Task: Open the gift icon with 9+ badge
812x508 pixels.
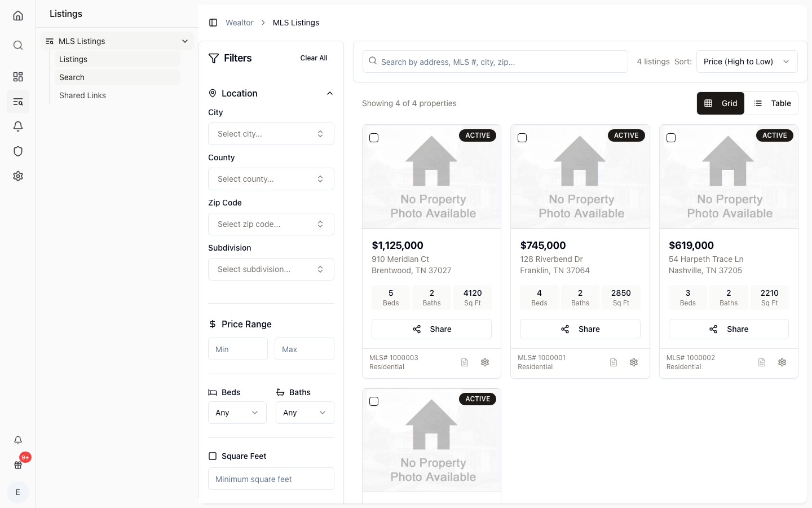Action: pos(18,465)
